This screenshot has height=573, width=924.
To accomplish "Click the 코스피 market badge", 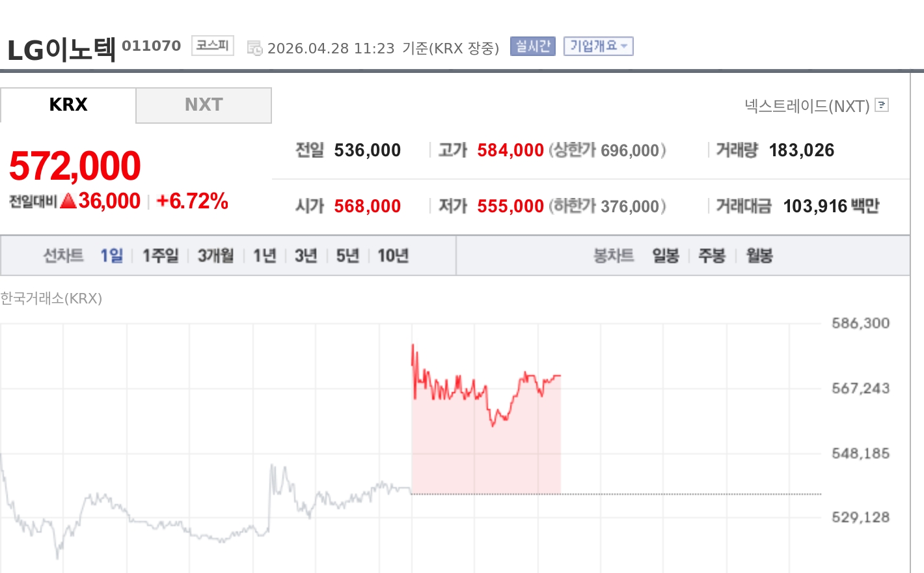I will click(x=212, y=45).
